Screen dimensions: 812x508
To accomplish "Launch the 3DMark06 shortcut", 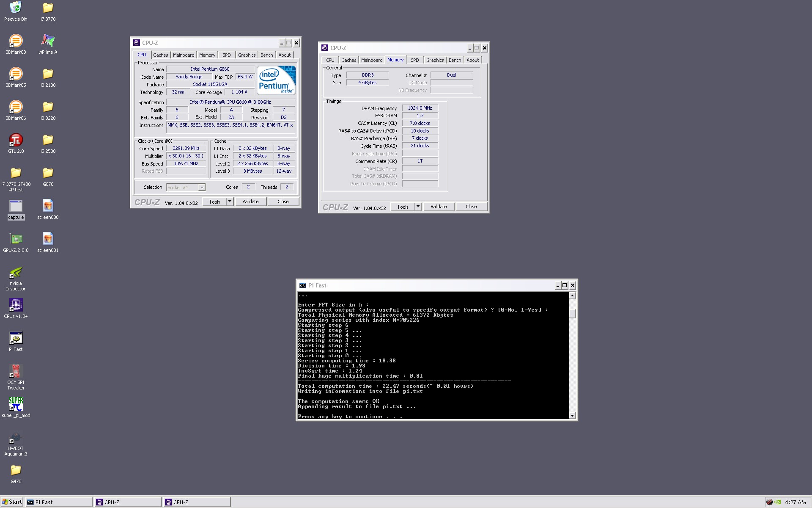I will point(16,110).
